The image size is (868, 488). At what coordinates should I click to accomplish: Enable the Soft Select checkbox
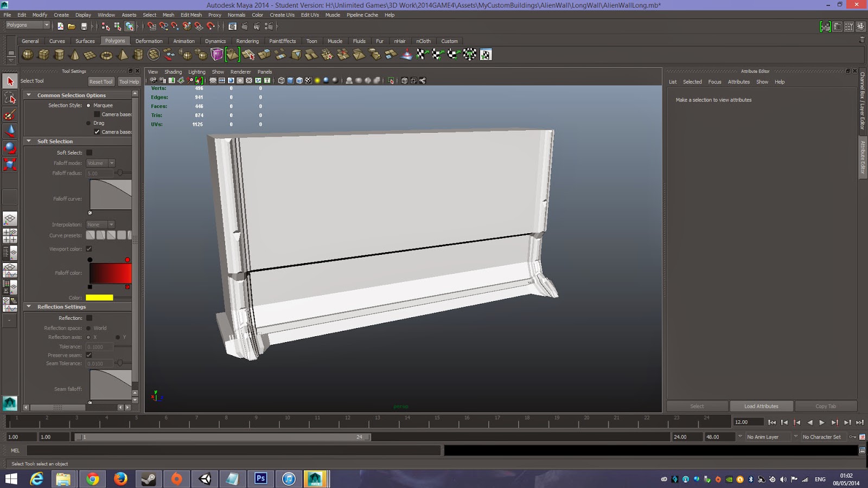(90, 153)
